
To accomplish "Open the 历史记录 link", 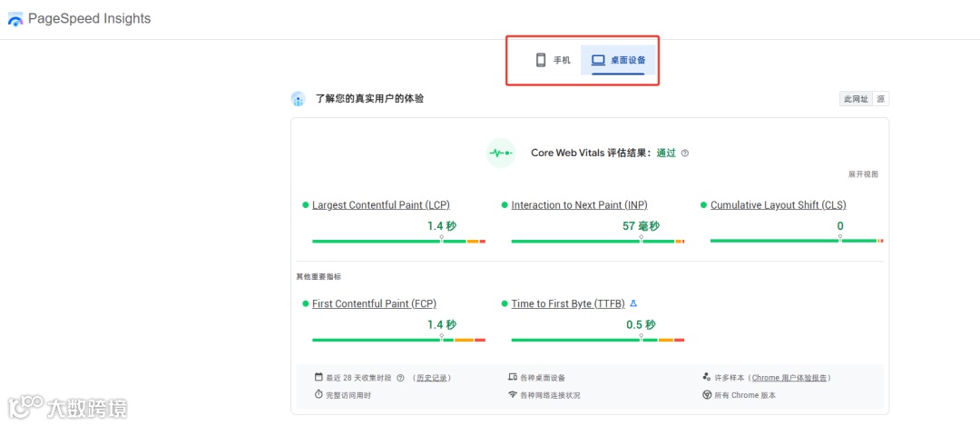I will (x=432, y=378).
